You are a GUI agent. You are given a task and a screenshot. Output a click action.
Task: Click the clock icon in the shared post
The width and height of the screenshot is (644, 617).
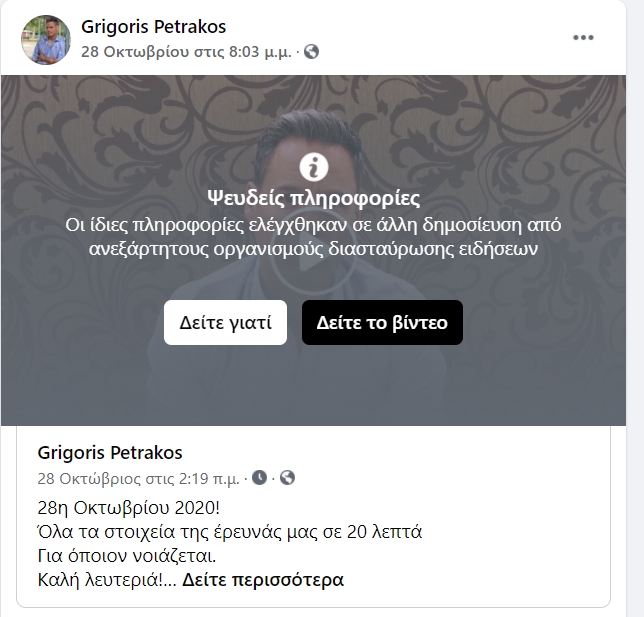pyautogui.click(x=260, y=478)
